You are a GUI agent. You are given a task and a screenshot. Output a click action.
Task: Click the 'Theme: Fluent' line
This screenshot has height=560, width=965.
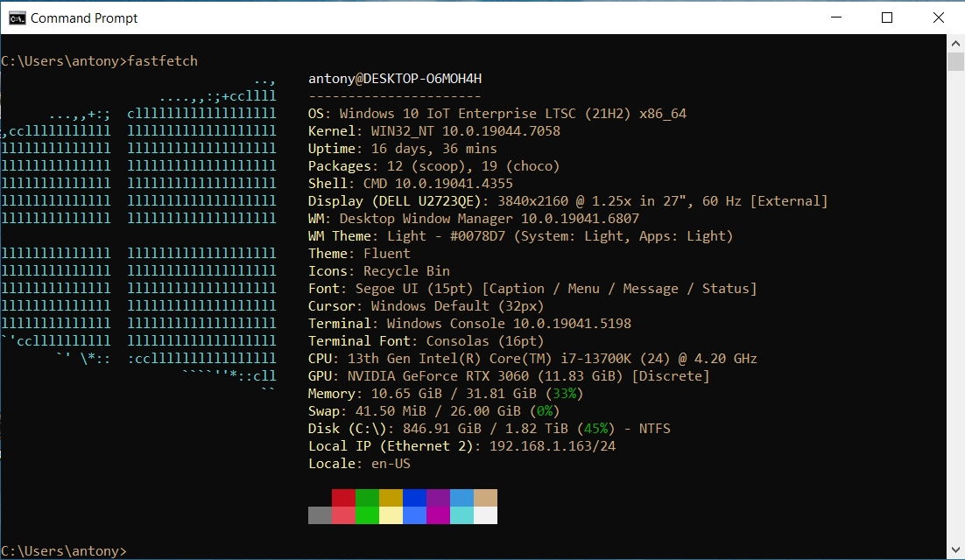click(x=359, y=253)
